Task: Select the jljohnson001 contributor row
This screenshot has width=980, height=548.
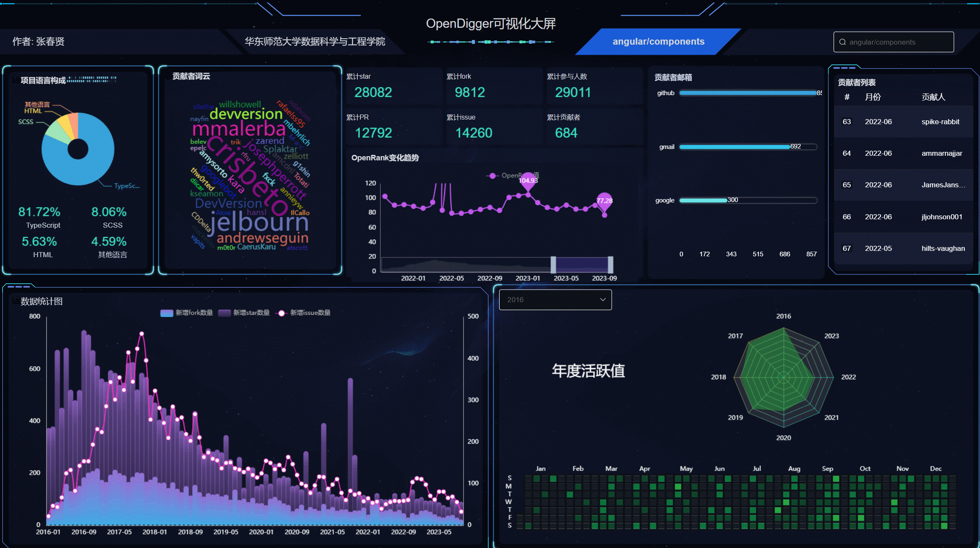Action: pyautogui.click(x=903, y=217)
